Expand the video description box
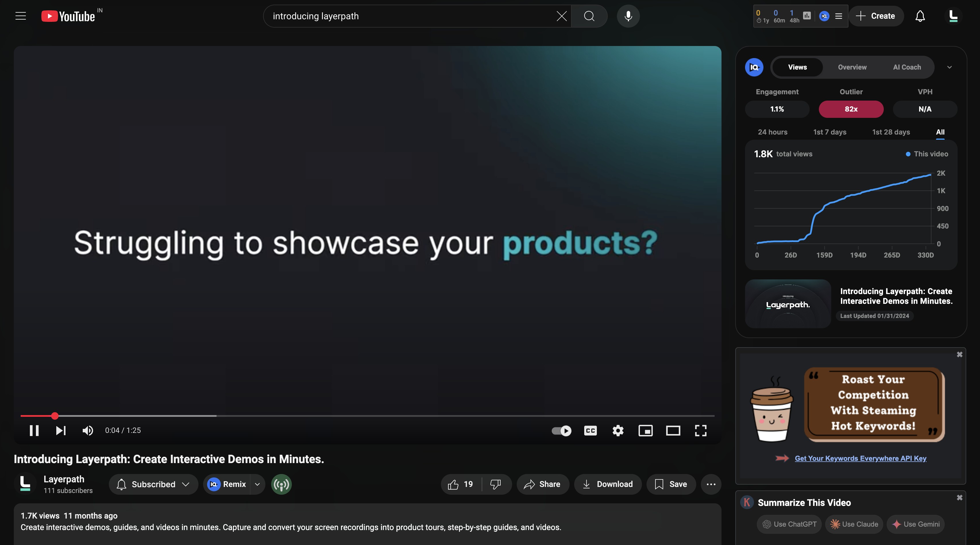The width and height of the screenshot is (980, 545). click(368, 524)
